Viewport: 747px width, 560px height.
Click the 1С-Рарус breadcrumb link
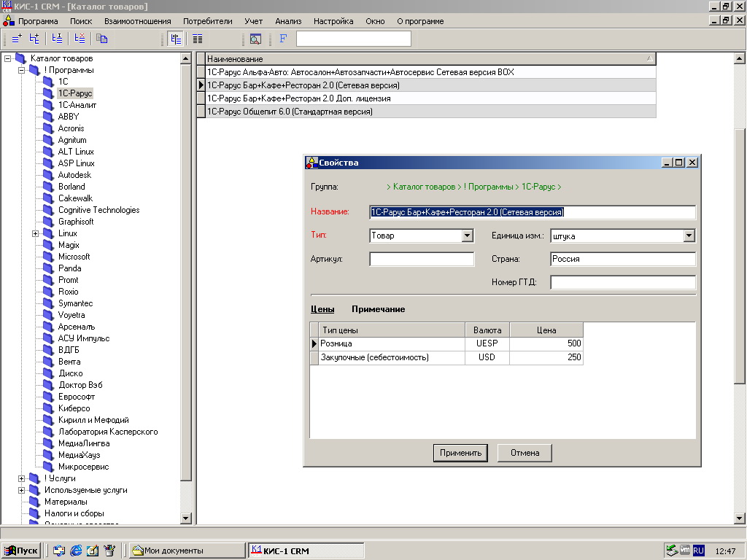point(538,187)
